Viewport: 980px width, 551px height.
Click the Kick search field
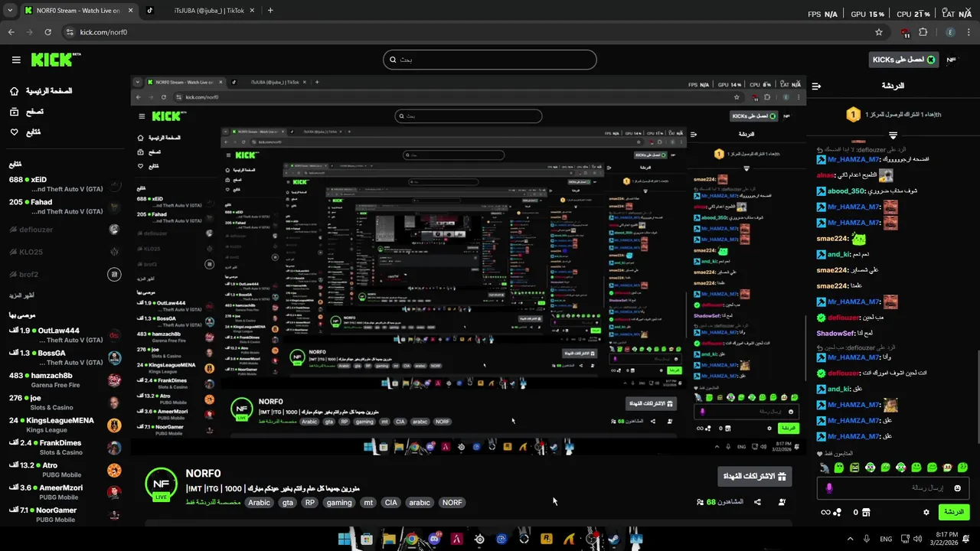490,60
